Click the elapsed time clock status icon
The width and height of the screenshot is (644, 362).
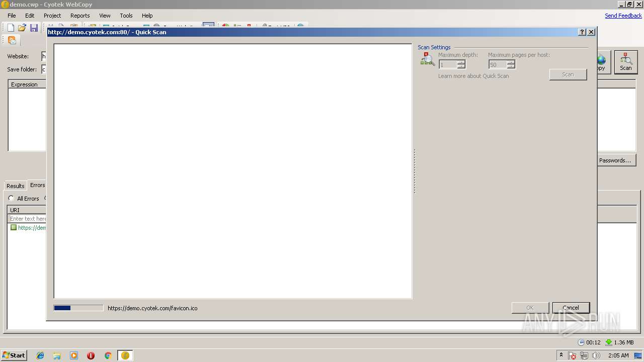coord(581,342)
